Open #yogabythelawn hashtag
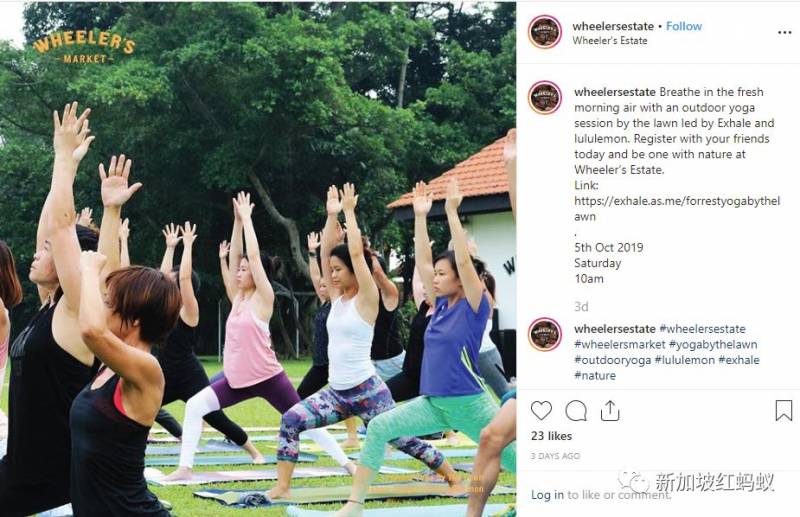Viewport: 800px width, 517px height. coord(713,344)
